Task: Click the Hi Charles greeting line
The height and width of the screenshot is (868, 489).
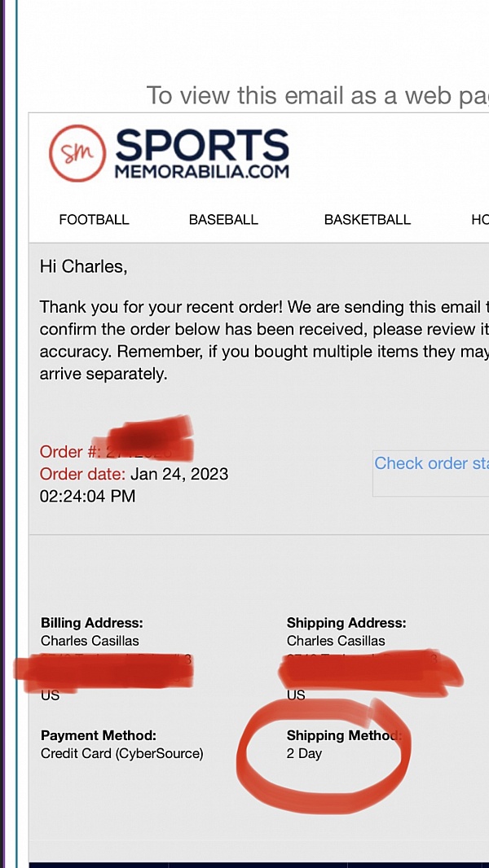Action: click(x=83, y=266)
